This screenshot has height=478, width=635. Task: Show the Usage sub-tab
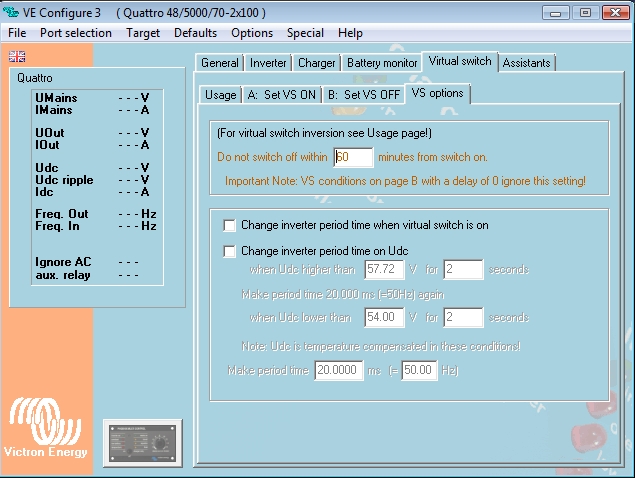tap(220, 95)
